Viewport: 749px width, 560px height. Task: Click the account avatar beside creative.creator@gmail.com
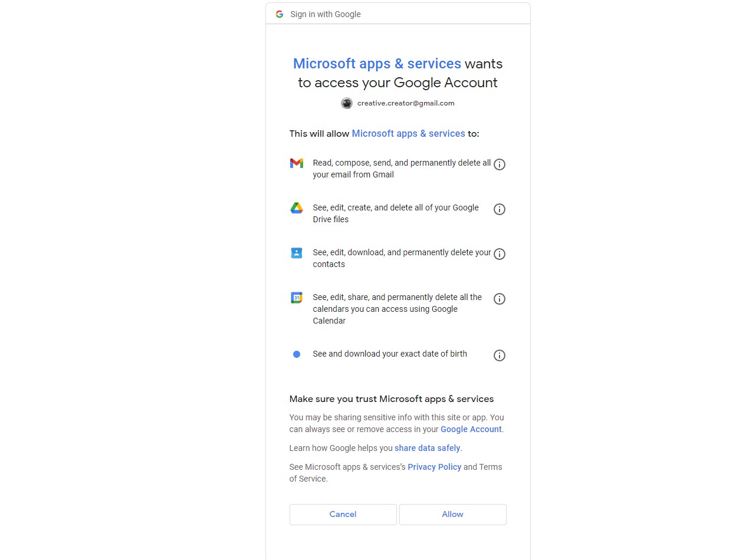pos(347,103)
